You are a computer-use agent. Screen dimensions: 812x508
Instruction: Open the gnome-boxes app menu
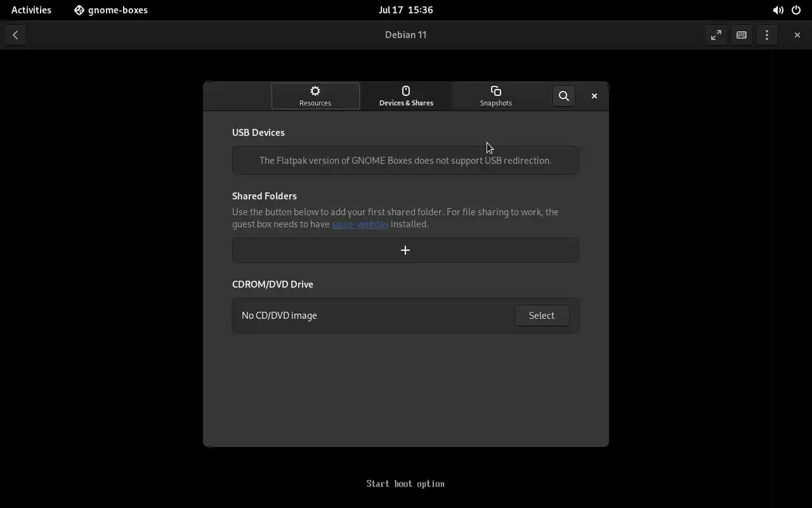pos(111,10)
